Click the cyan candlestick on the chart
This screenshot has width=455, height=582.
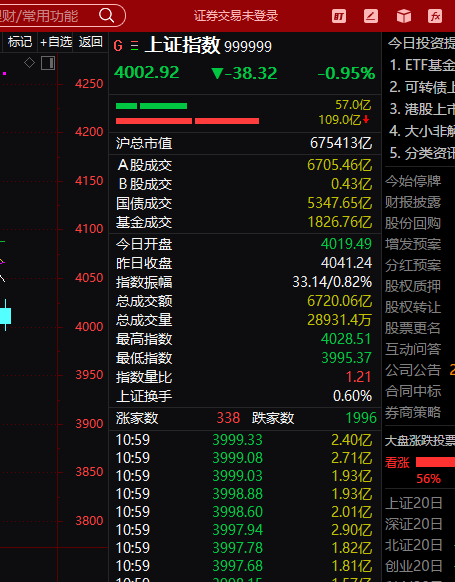pos(6,316)
